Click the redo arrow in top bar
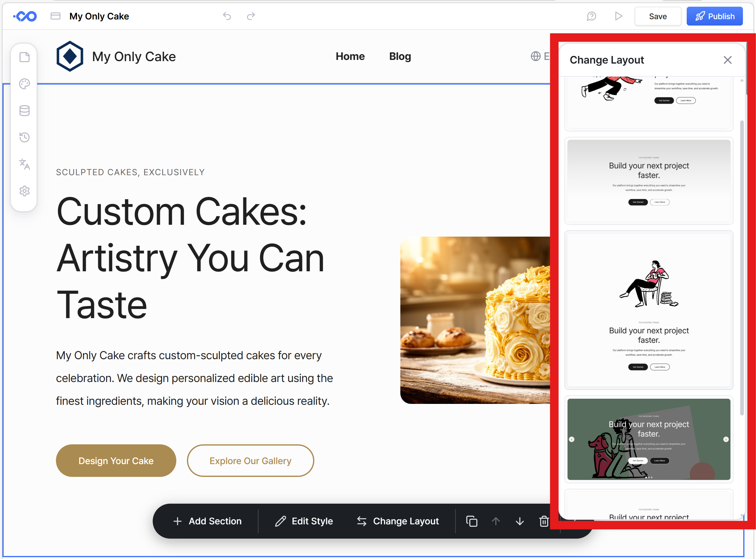756x559 pixels. (x=251, y=16)
